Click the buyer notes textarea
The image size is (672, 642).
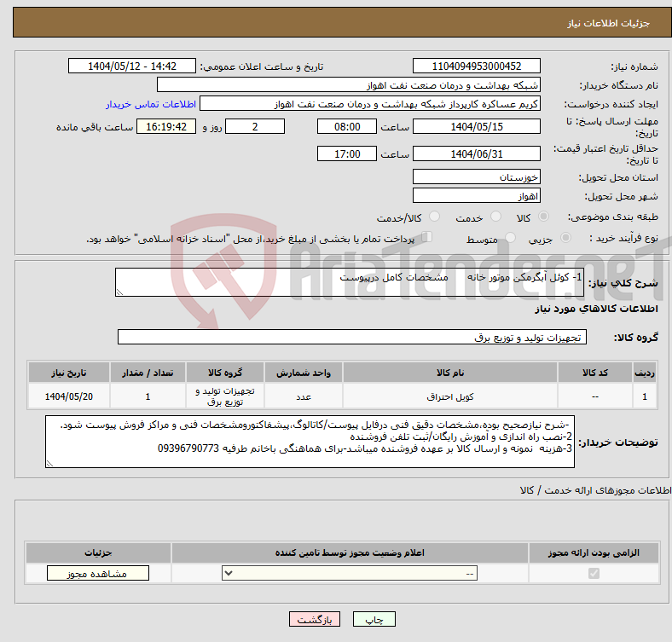coord(310,442)
